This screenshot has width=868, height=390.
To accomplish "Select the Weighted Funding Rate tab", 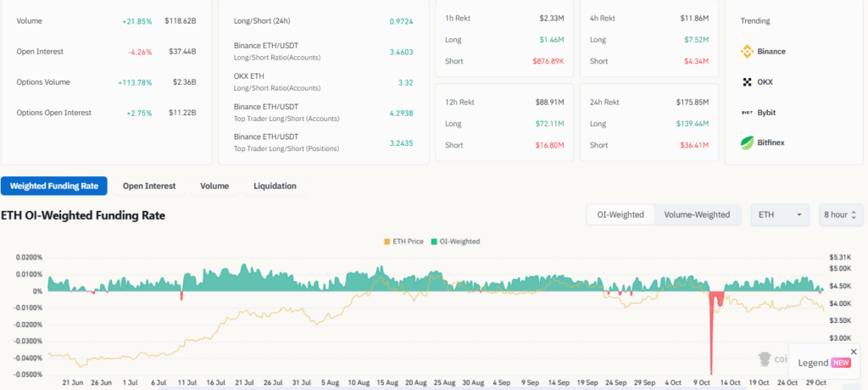I will pos(53,186).
